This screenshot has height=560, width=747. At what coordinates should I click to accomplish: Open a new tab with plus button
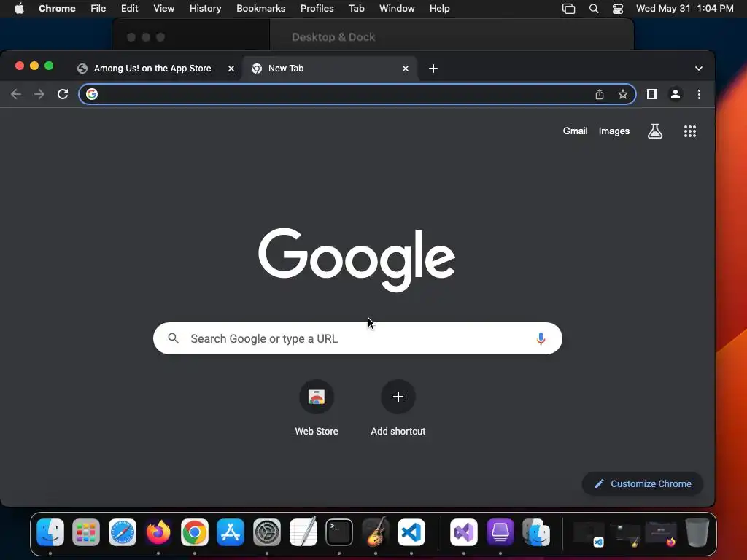click(x=433, y=69)
